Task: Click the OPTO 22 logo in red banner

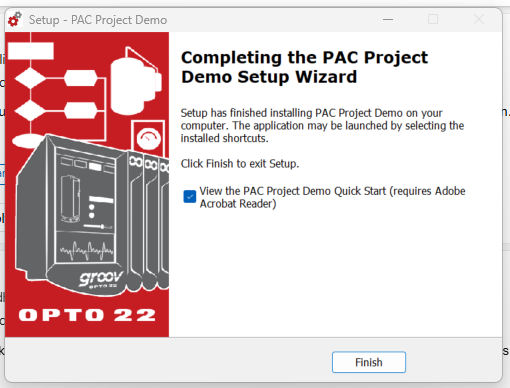Action: tap(87, 315)
